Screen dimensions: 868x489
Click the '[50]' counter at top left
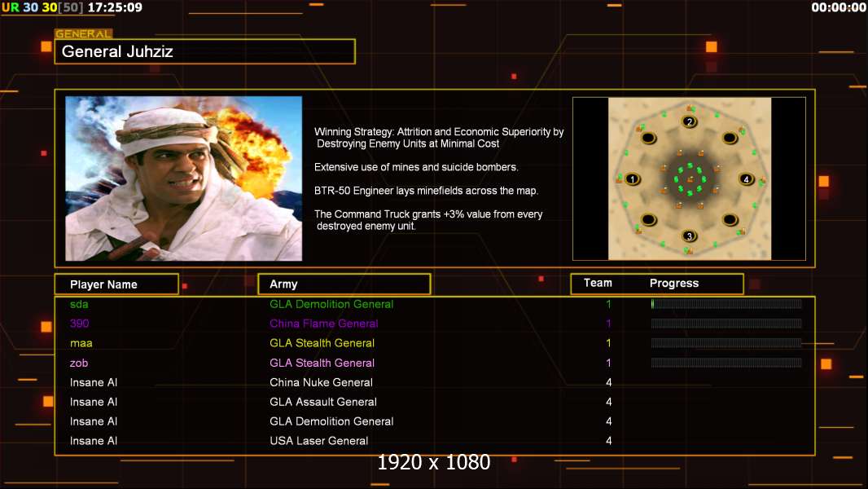click(70, 7)
